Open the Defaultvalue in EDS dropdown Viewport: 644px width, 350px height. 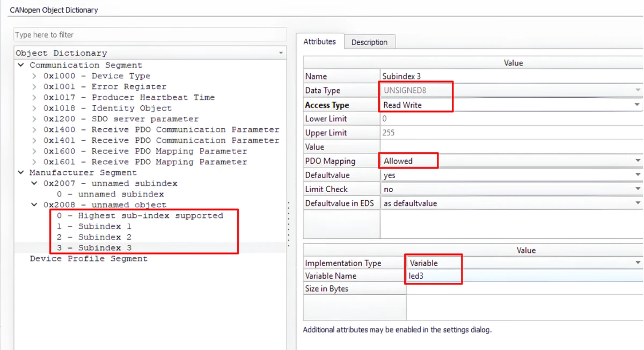pos(511,203)
